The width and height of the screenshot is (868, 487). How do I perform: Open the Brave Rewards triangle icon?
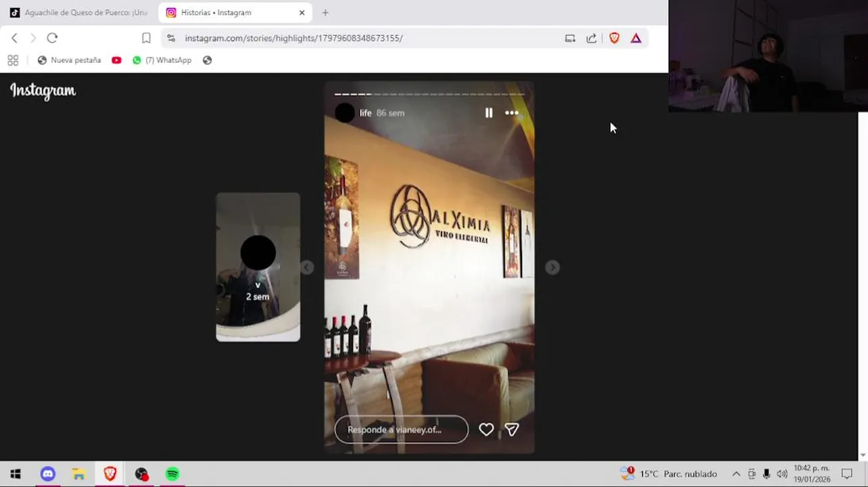pos(636,39)
